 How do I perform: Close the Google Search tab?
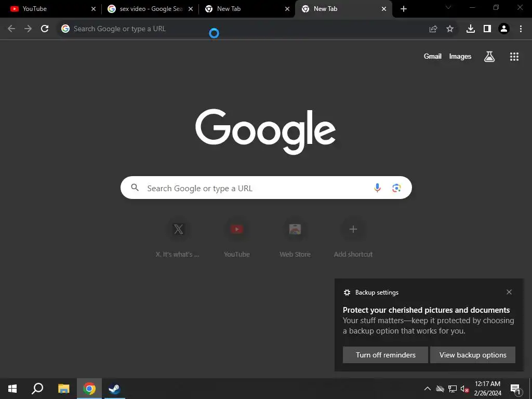point(191,9)
